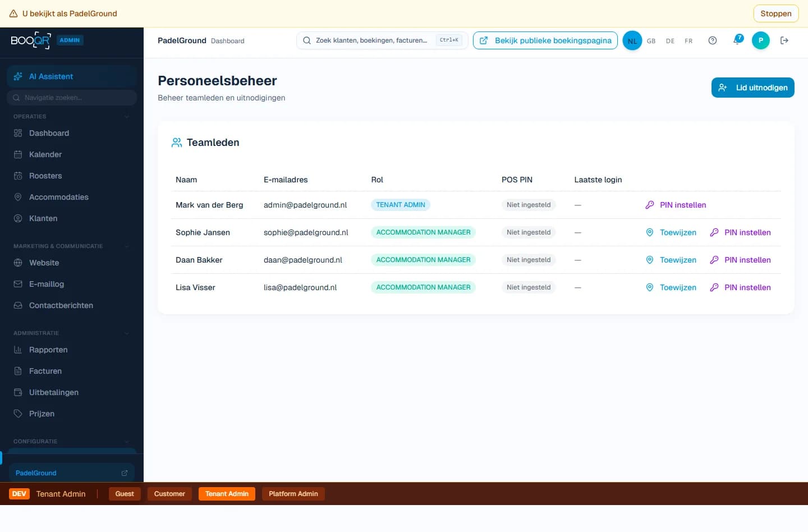808x532 pixels.
Task: Click the help question mark icon
Action: click(x=713, y=40)
